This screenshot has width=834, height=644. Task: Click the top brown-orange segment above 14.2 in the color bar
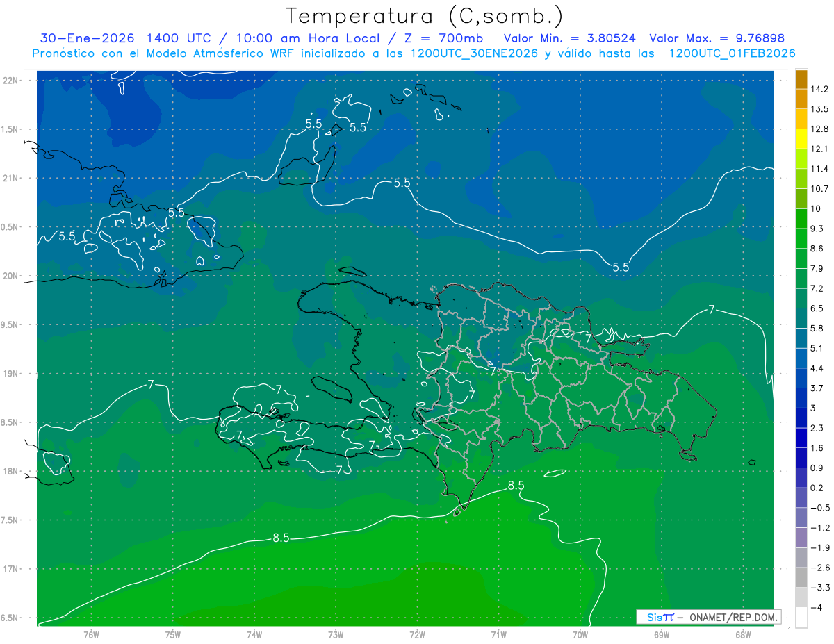click(801, 79)
